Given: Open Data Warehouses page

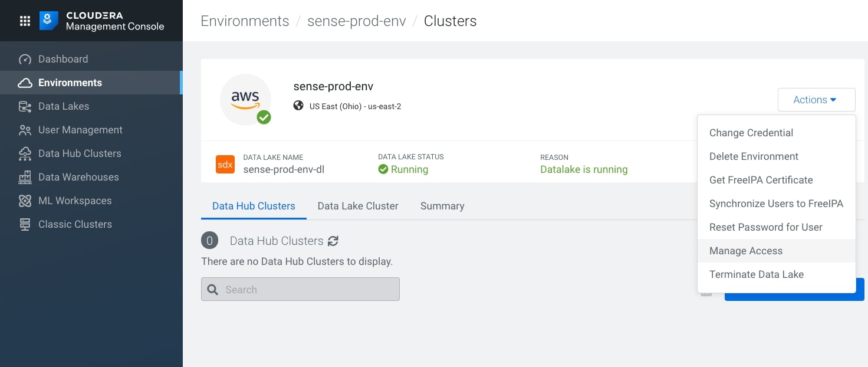Looking at the screenshot, I should pyautogui.click(x=91, y=177).
